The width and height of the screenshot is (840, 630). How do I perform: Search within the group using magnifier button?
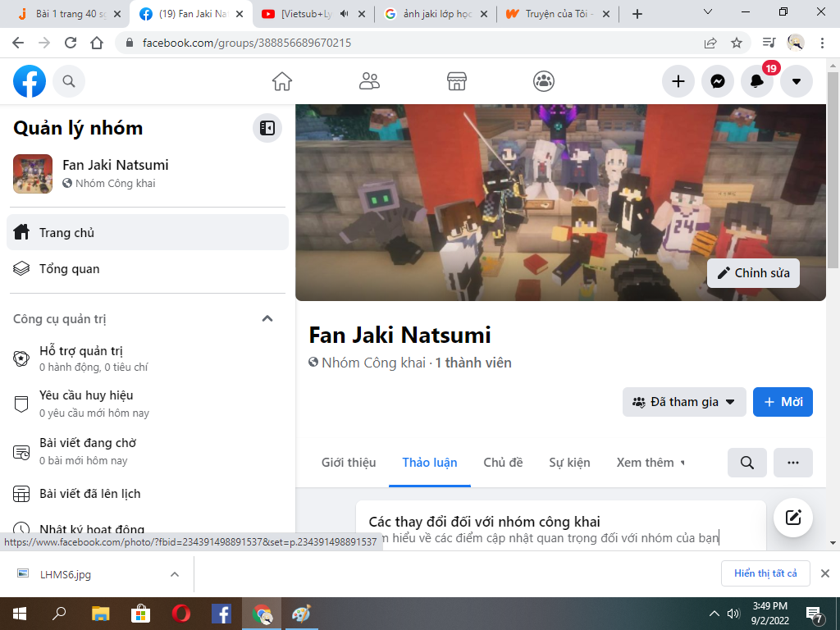click(746, 463)
